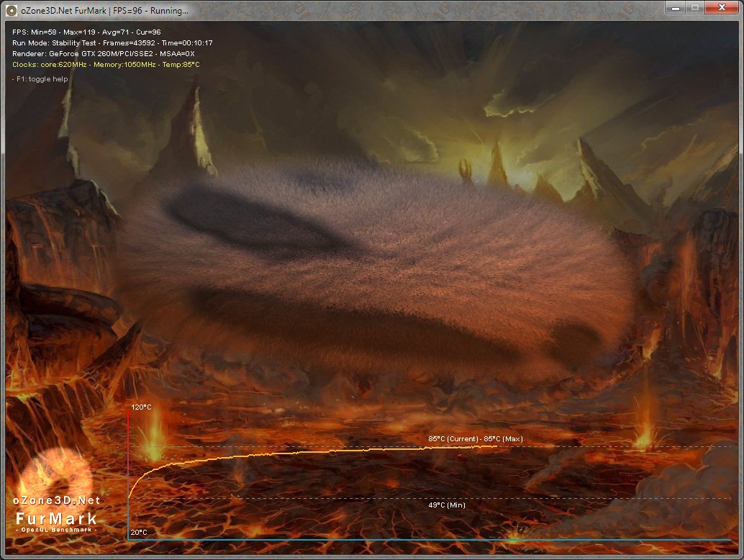Click the yellow 'Clocks: core:620MHz' line
Viewport: 744px width, 560px height.
coord(106,65)
